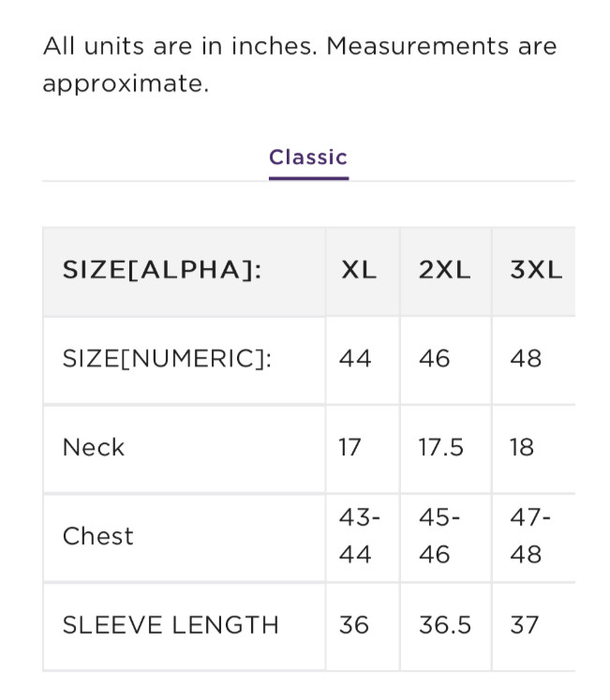Click the SIZE[NUMERIC] row label
The width and height of the screenshot is (610, 700).
coord(167,359)
